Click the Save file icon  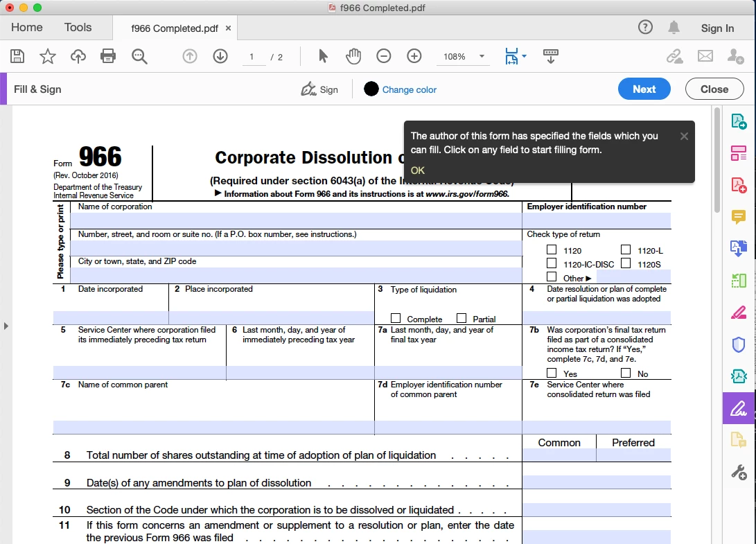[17, 56]
